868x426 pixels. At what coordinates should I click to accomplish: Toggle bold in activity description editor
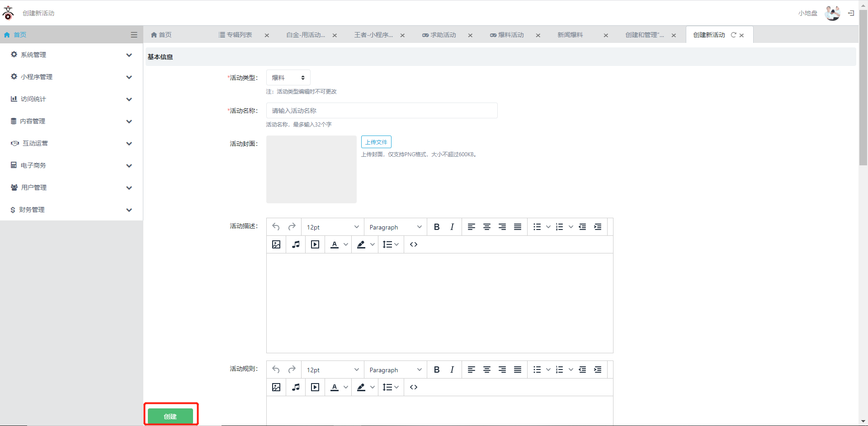pos(436,227)
